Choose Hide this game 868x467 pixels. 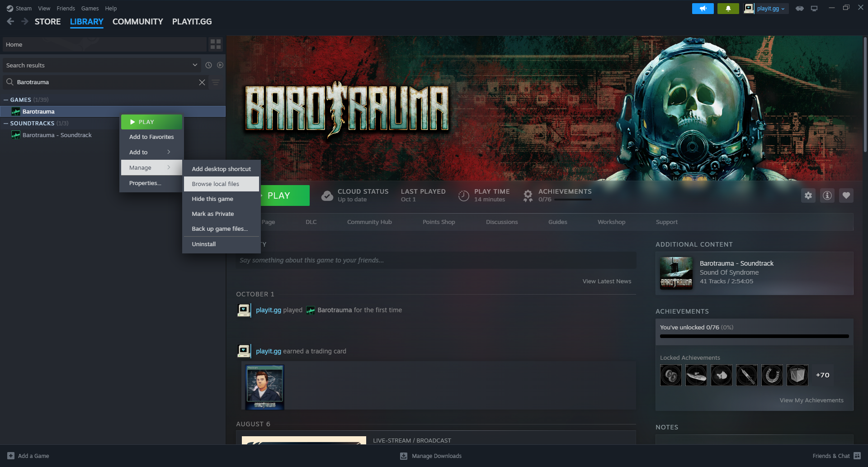click(x=222, y=199)
